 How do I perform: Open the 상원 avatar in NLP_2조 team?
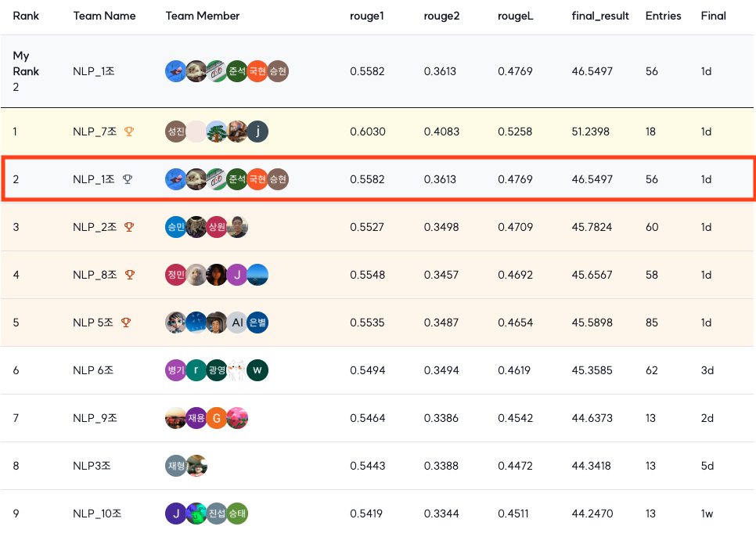(217, 226)
